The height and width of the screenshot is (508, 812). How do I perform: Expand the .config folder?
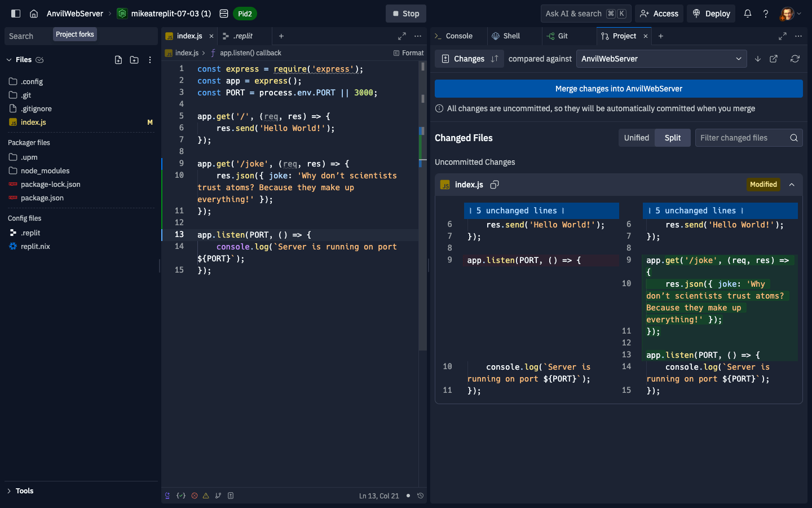click(81, 81)
